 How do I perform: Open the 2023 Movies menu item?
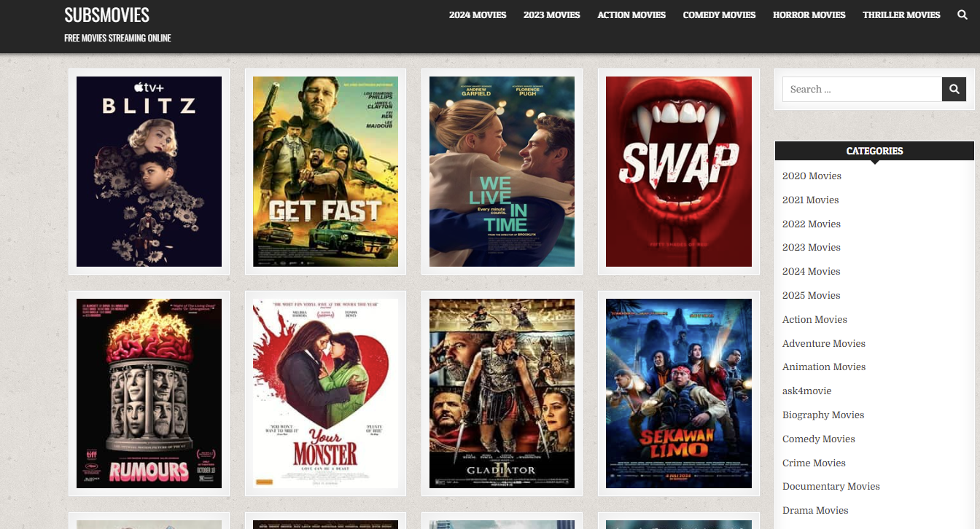(552, 15)
